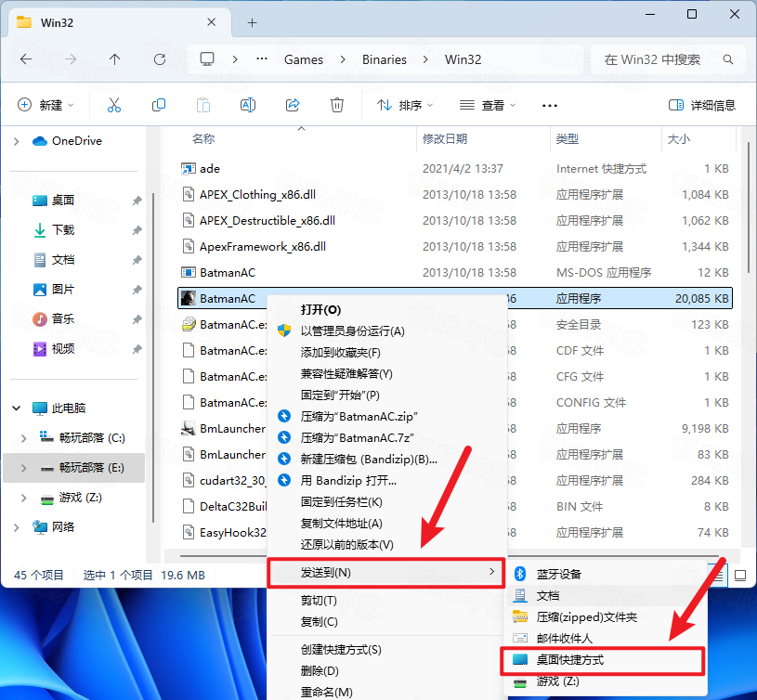757x700 pixels.
Task: Select the ade Internet shortcut file
Action: 455,169
